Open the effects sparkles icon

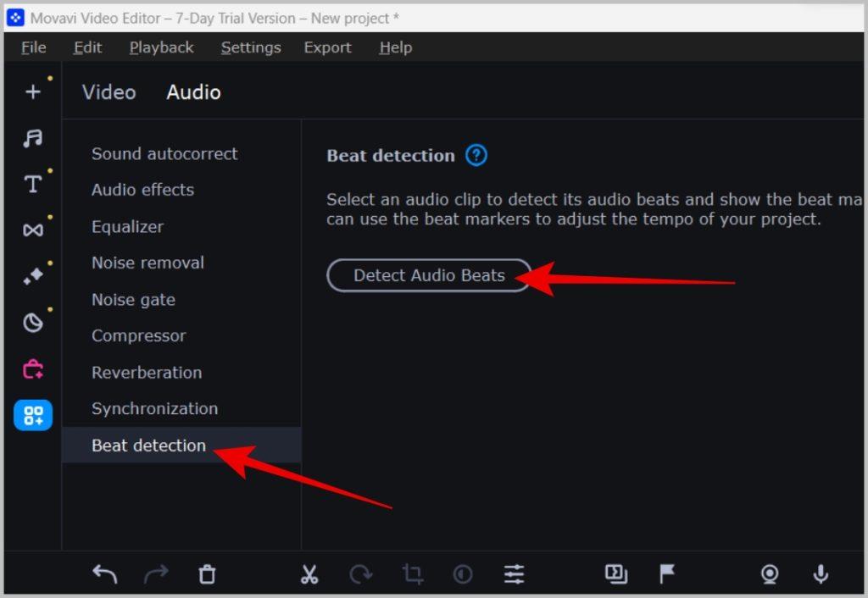pos(33,275)
